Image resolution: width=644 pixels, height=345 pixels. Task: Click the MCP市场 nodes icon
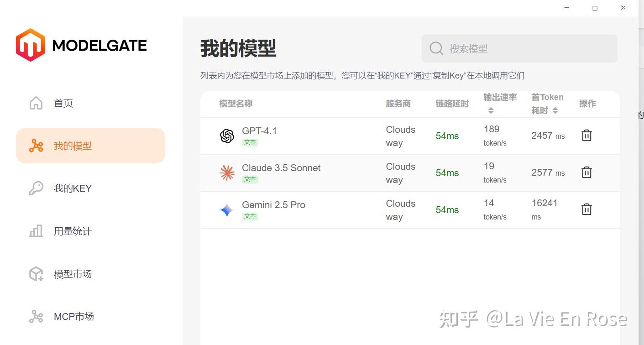(36, 316)
